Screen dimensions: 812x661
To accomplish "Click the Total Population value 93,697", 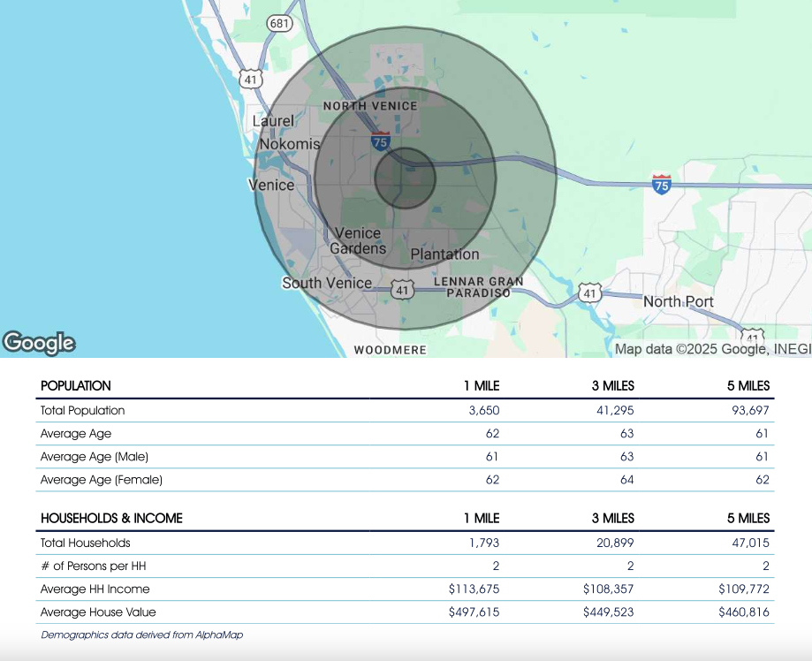I will 747,410.
